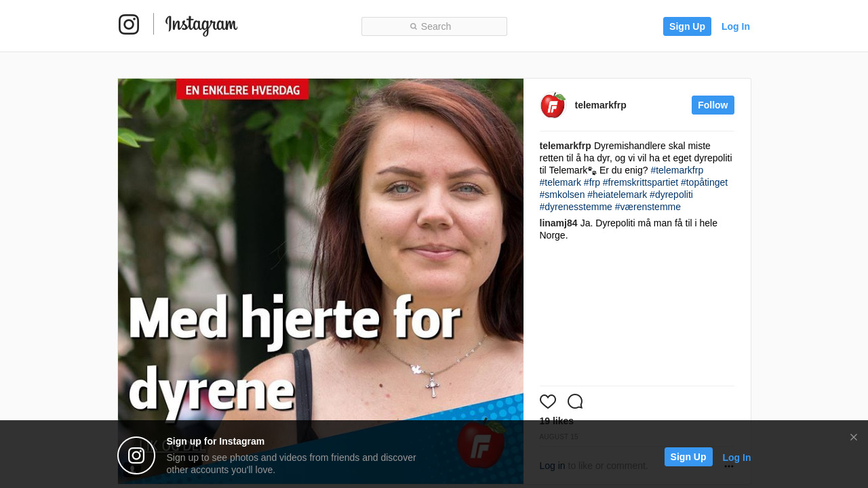This screenshot has width=868, height=488.
Task: Open commenter linamj84's profile
Action: [559, 223]
